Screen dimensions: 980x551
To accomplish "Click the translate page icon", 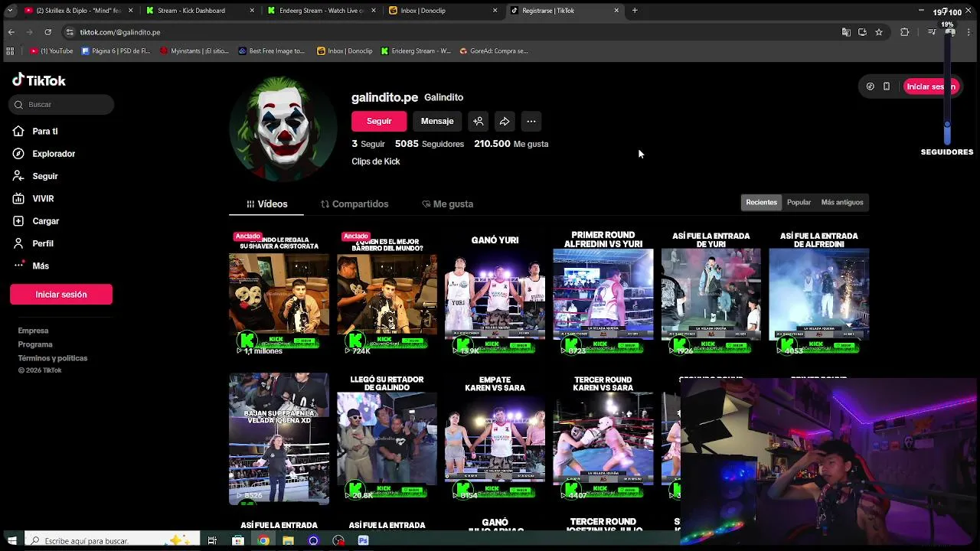I will coord(846,32).
